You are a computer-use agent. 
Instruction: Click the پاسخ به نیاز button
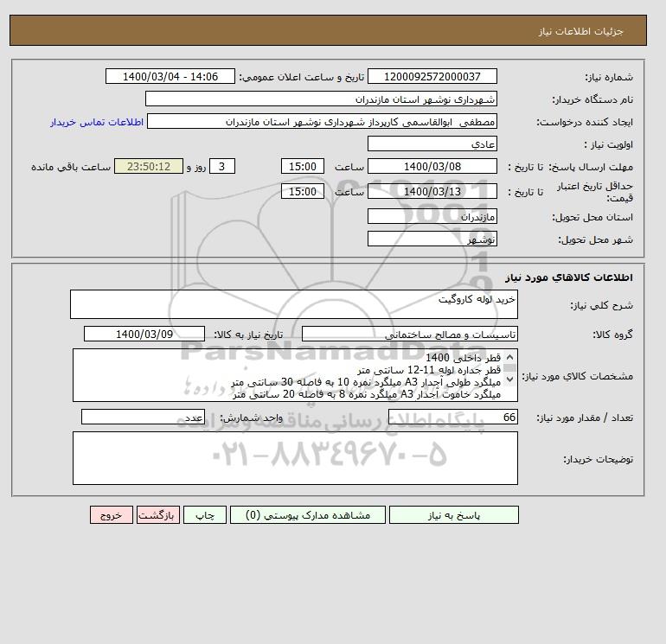point(453,515)
